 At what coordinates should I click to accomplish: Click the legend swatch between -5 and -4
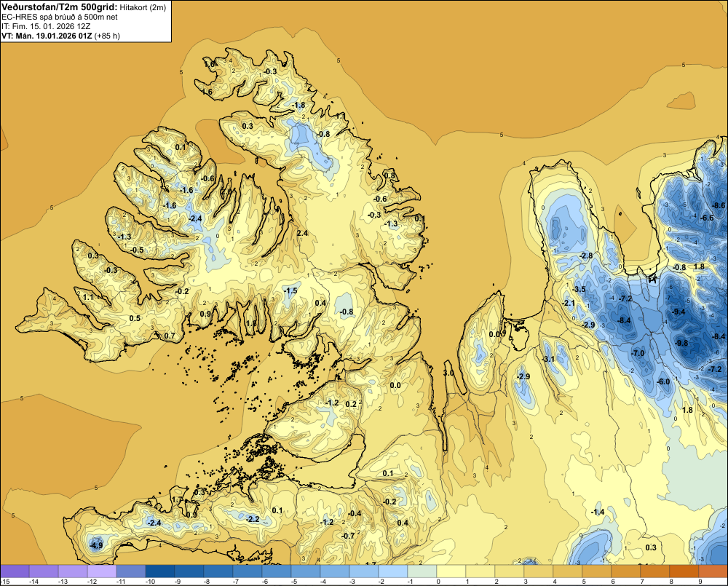coord(306,571)
